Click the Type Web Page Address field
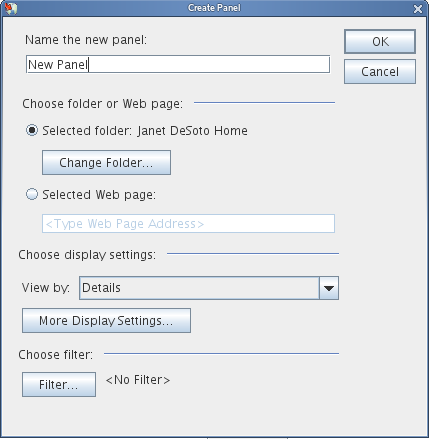The height and width of the screenshot is (439, 429). pyautogui.click(x=188, y=223)
